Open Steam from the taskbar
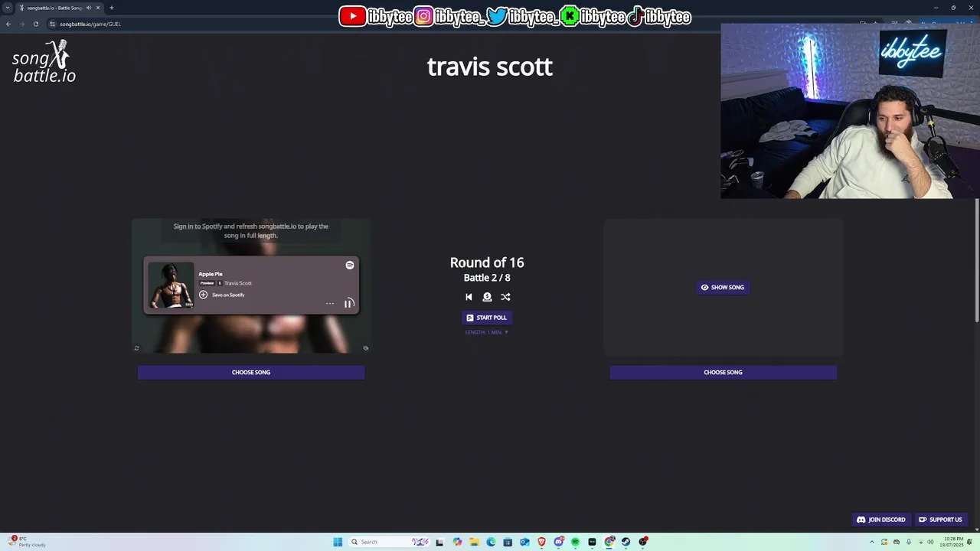This screenshot has width=980, height=551. click(x=626, y=542)
